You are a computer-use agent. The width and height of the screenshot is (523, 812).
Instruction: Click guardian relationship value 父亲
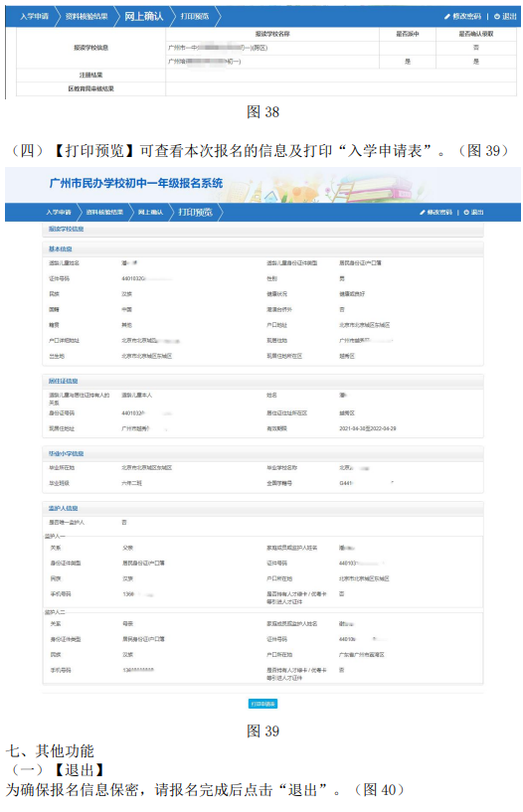128,548
